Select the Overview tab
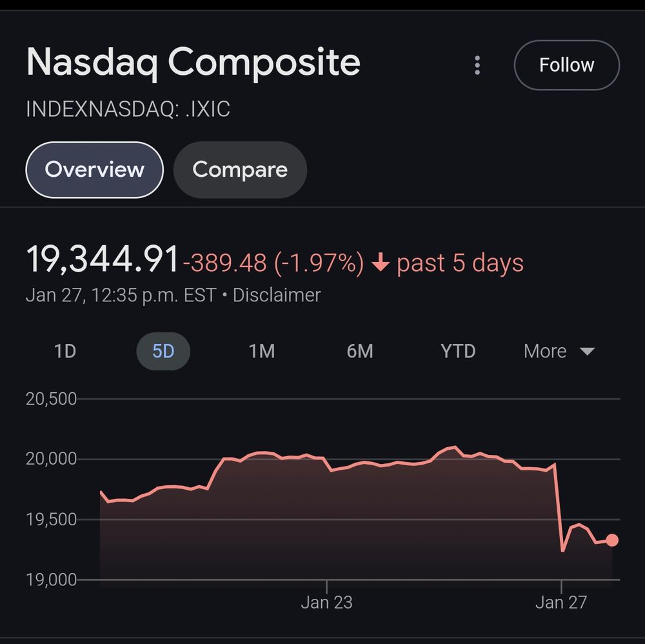This screenshot has width=645, height=644. coord(94,170)
